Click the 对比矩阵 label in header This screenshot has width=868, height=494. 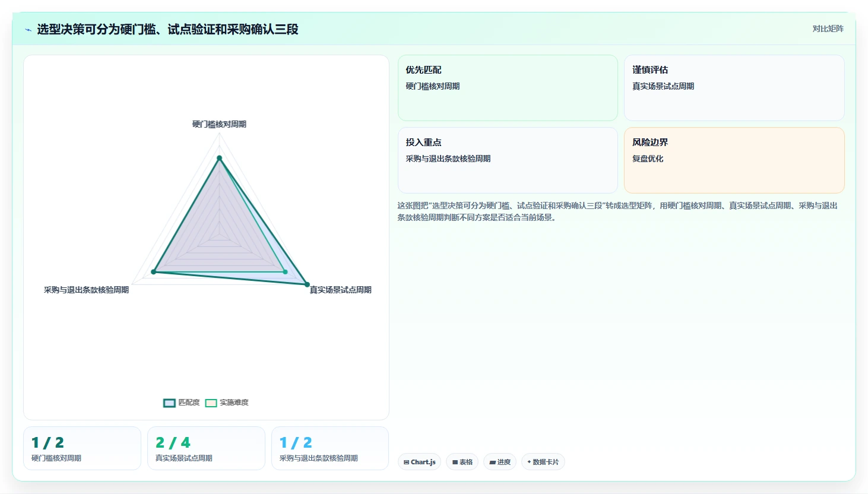click(x=828, y=28)
